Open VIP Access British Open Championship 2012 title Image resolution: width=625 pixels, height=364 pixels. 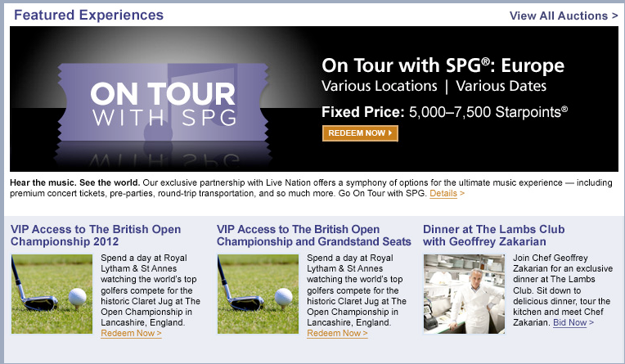96,236
